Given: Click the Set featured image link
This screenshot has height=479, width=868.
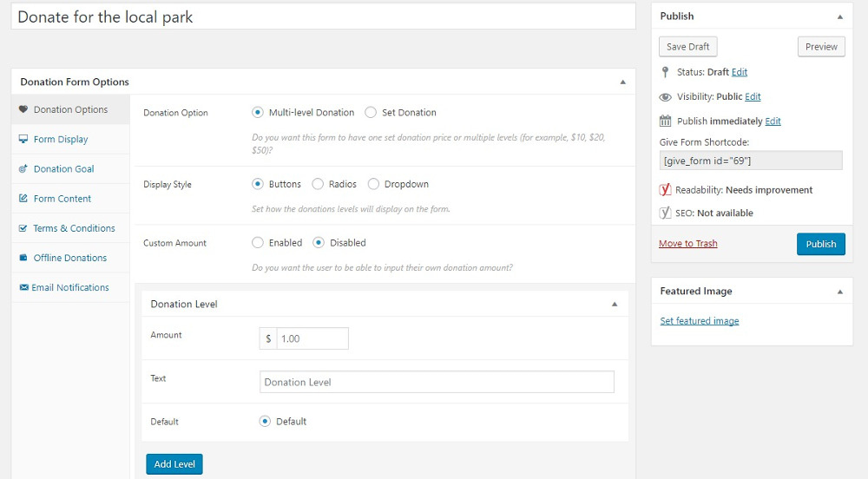Looking at the screenshot, I should [x=700, y=321].
